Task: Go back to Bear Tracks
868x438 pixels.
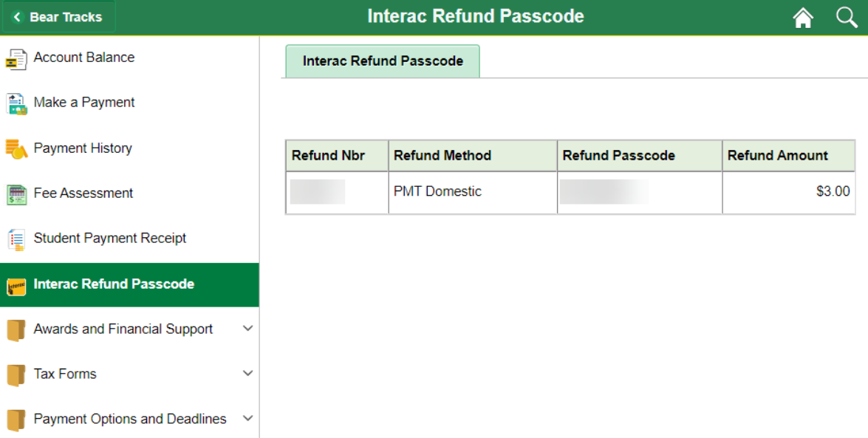Action: [x=58, y=17]
